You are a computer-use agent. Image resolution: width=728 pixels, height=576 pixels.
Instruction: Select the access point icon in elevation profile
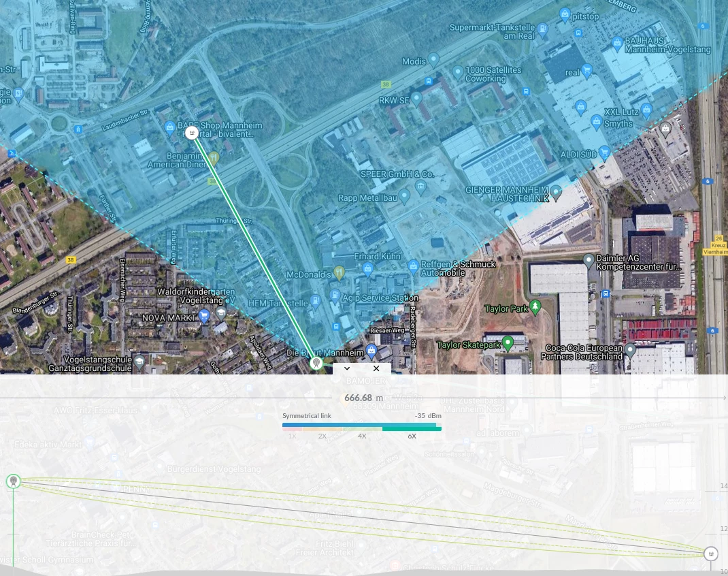(710, 554)
